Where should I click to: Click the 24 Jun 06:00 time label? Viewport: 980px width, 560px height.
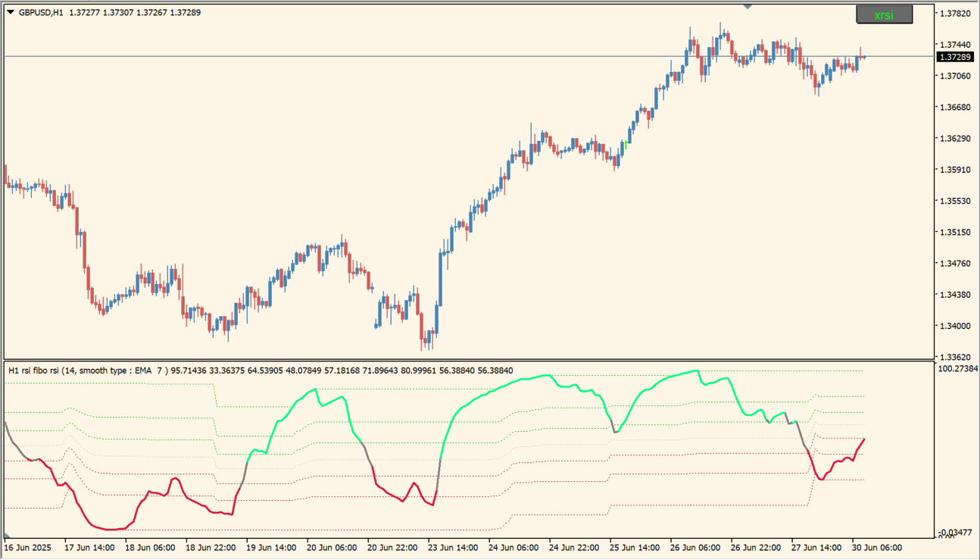coord(513,547)
